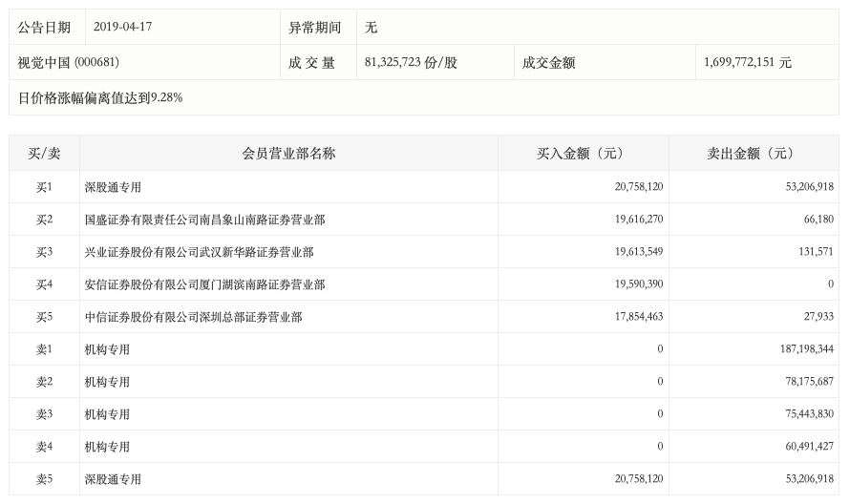Open 国盛证券南昌象山南路证券营业部 broker entry
The width and height of the screenshot is (849, 504).
pyautogui.click(x=204, y=220)
